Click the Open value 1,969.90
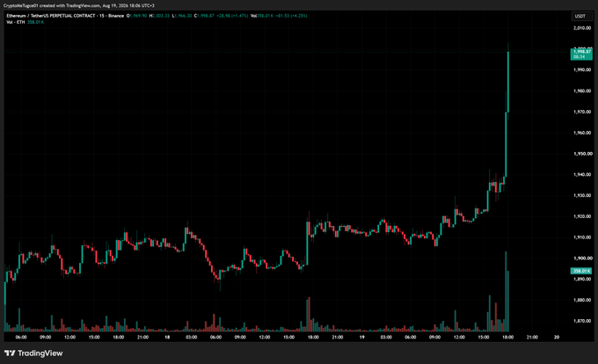The height and width of the screenshot is (364, 598). 138,16
